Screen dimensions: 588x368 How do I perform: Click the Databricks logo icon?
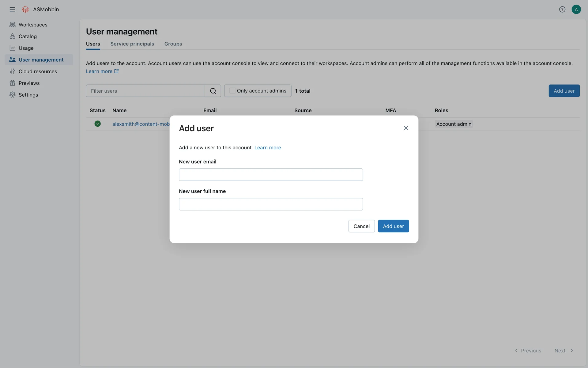(25, 9)
